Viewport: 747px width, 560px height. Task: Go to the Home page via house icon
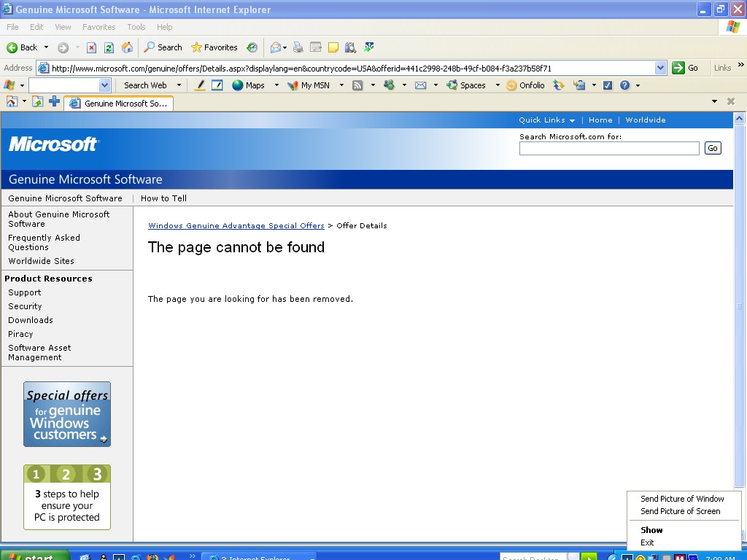coord(127,47)
